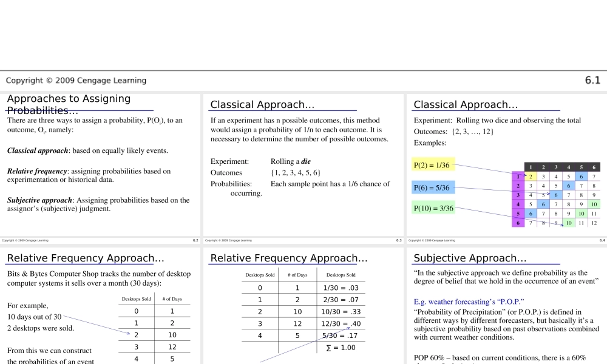Click the dice table cell showing 12
The width and height of the screenshot is (607, 364).
pos(594,223)
